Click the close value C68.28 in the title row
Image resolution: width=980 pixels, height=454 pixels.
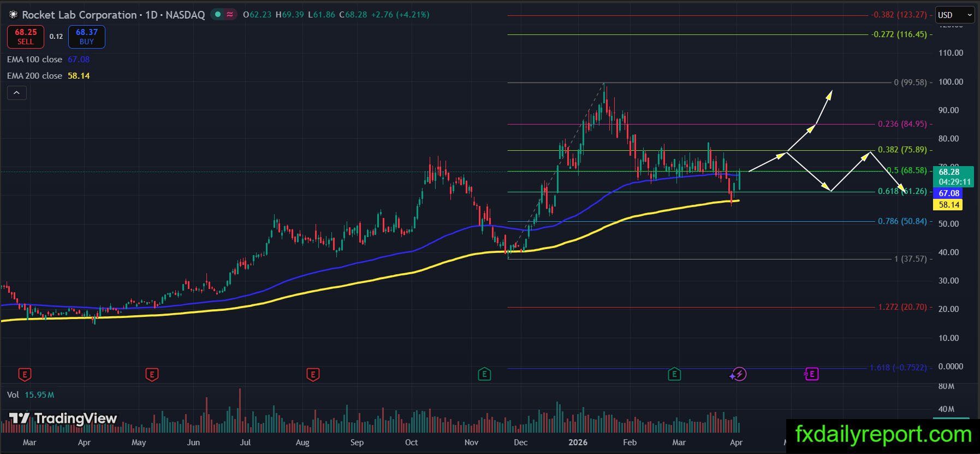coord(353,15)
